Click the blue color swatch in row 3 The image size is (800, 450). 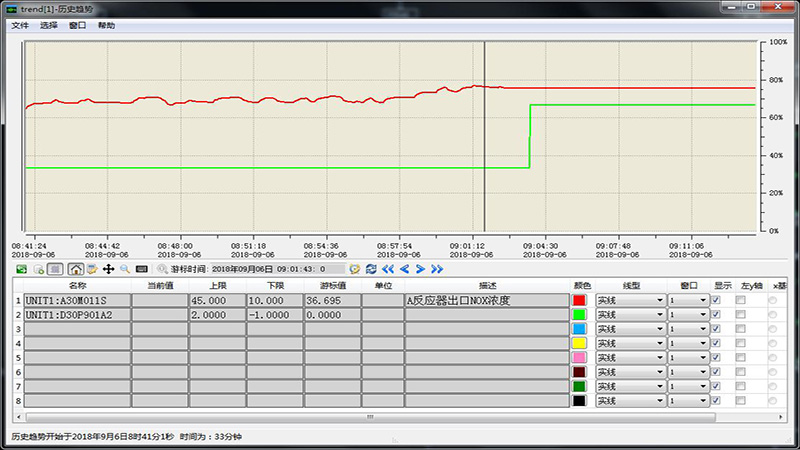point(579,329)
